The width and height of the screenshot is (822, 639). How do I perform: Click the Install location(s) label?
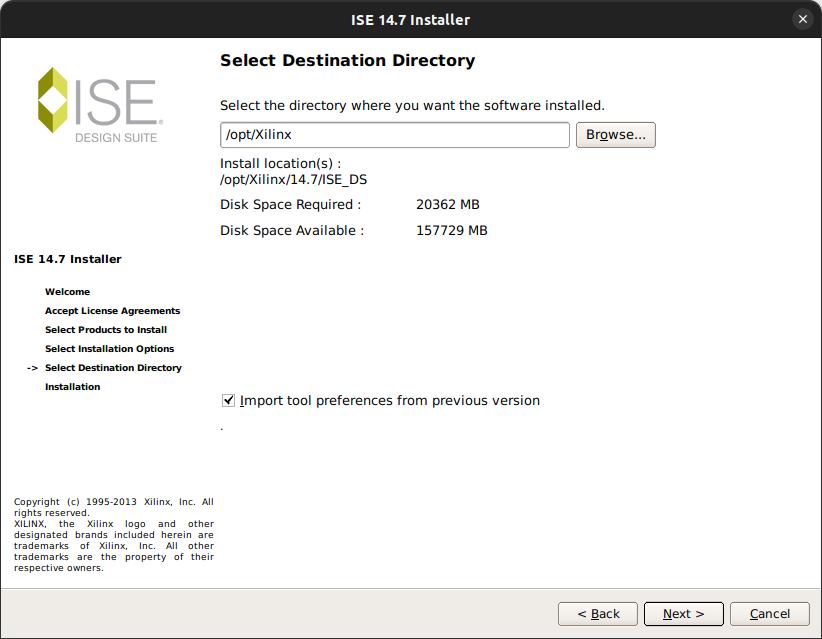click(x=280, y=164)
